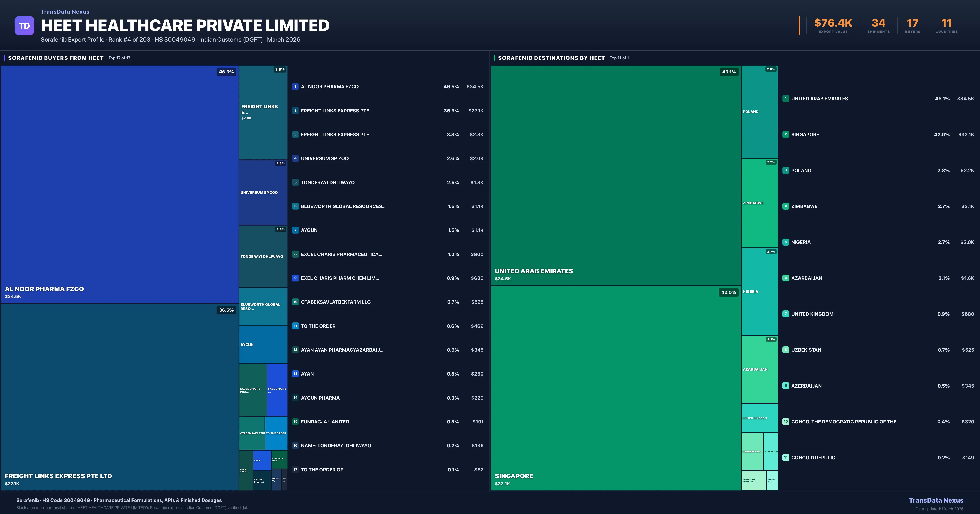Click the Poland treemap tile

pos(759,112)
